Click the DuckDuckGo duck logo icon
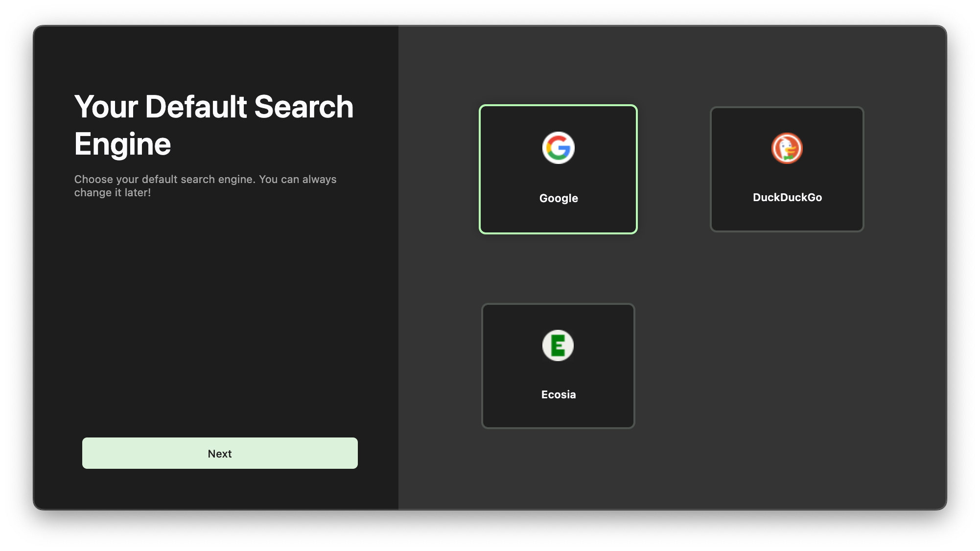 pyautogui.click(x=787, y=148)
